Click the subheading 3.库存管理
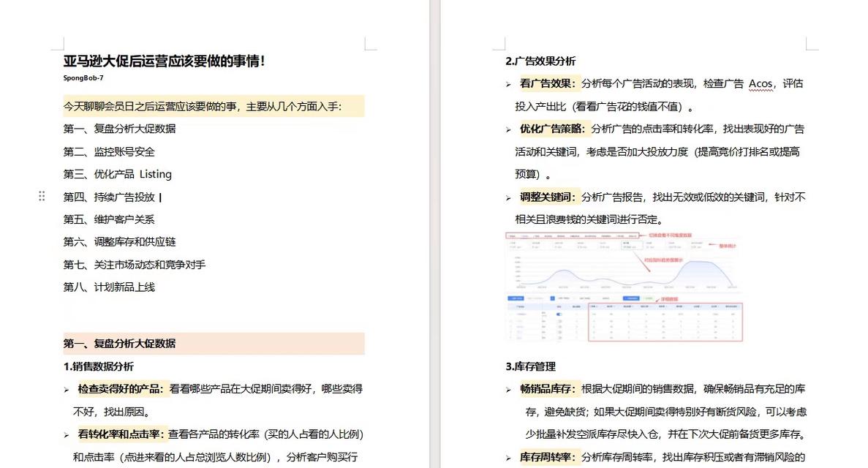 pos(530,366)
